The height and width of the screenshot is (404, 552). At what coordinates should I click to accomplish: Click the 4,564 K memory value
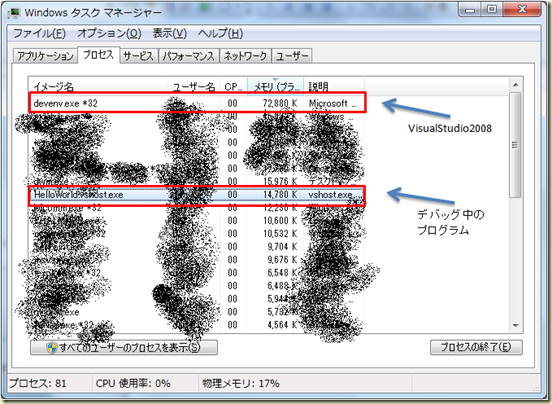pos(282,325)
